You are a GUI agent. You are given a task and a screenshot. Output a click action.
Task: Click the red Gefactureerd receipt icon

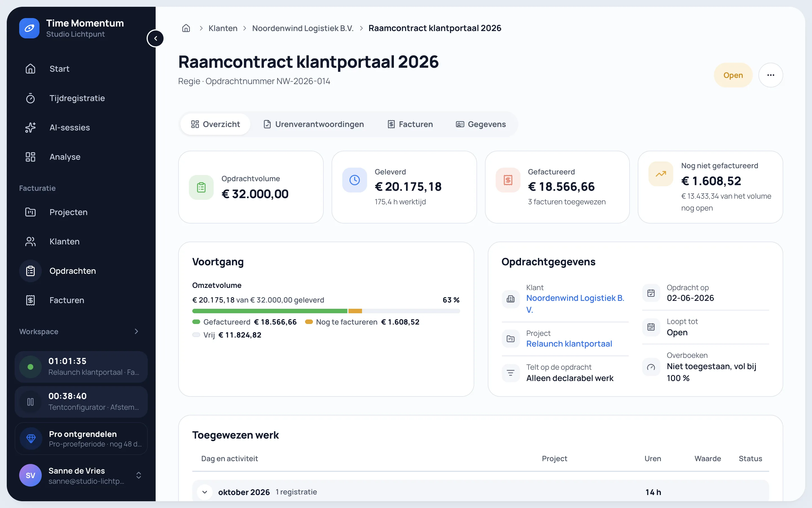tap(508, 180)
